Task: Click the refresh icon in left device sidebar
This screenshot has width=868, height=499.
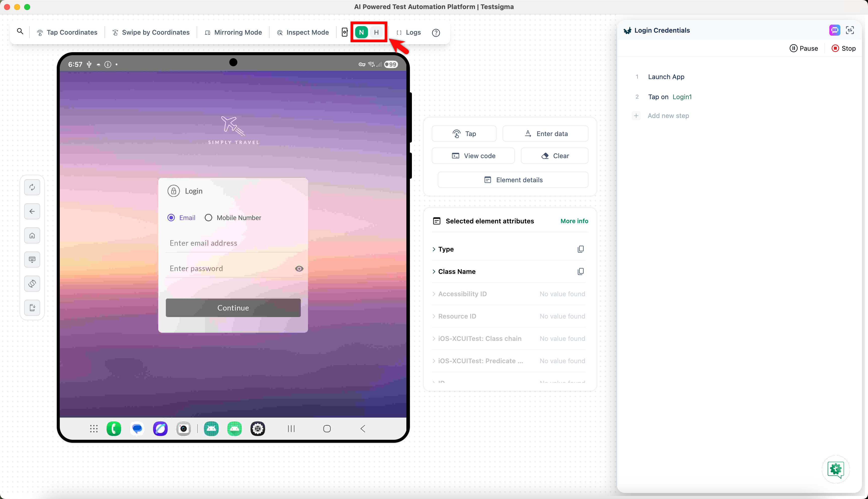Action: pos(32,187)
